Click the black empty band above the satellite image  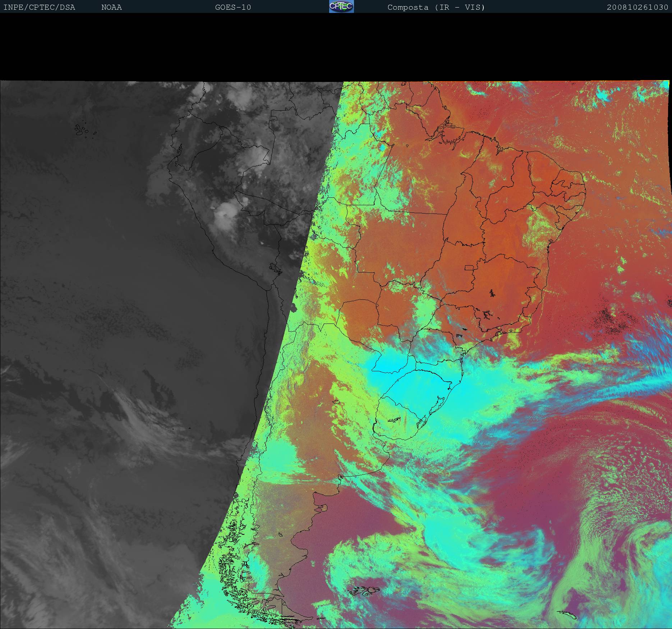tap(336, 47)
